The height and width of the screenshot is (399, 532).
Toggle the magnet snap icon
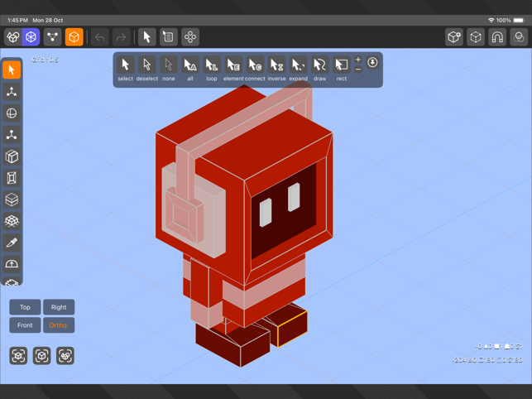(497, 36)
